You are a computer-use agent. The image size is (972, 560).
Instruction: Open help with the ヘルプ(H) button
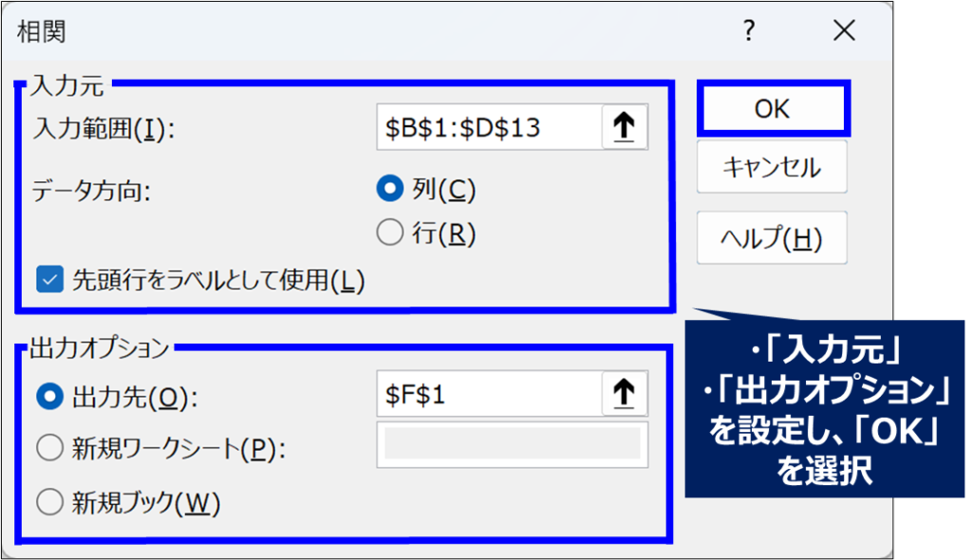pyautogui.click(x=771, y=237)
